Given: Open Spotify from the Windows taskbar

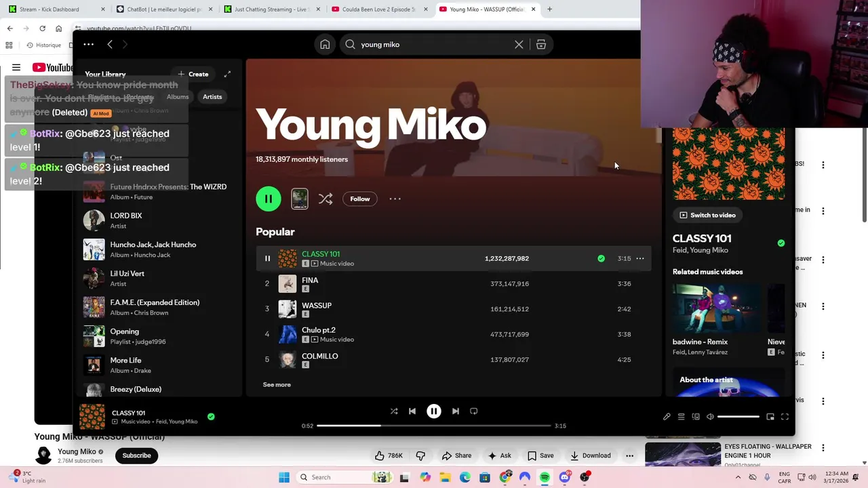Looking at the screenshot, I should pyautogui.click(x=545, y=477).
